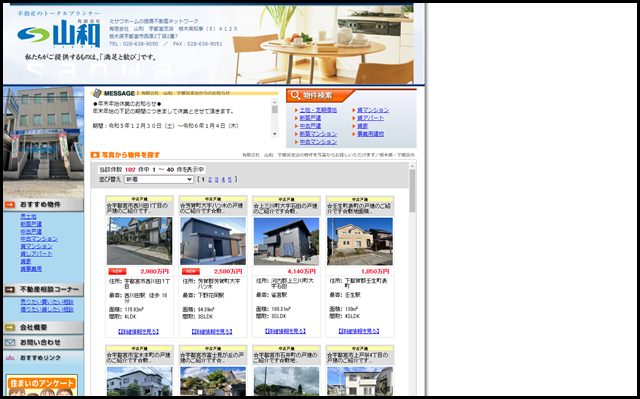Open the 住まいのアンケート banner
The width and height of the screenshot is (640, 399).
(42, 386)
